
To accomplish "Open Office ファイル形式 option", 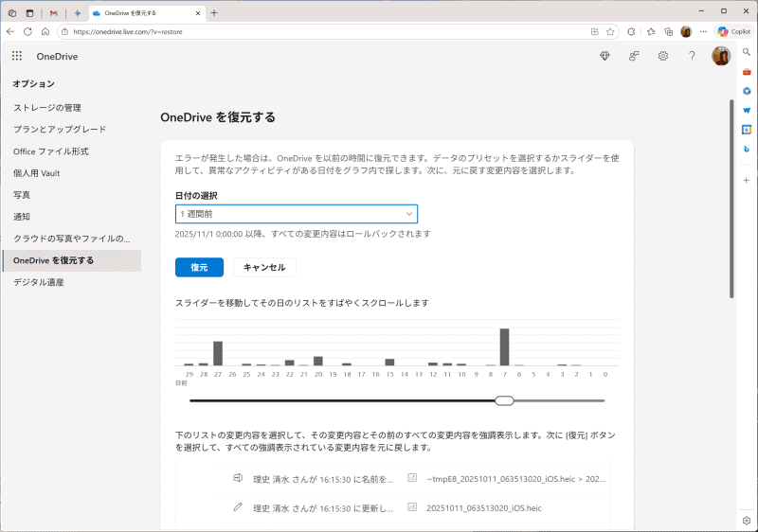I will coord(51,151).
